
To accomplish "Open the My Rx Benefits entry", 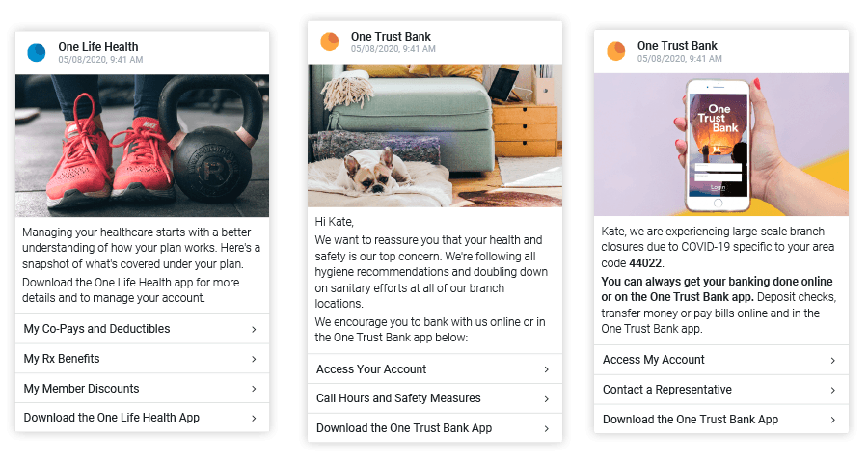I will pyautogui.click(x=143, y=359).
